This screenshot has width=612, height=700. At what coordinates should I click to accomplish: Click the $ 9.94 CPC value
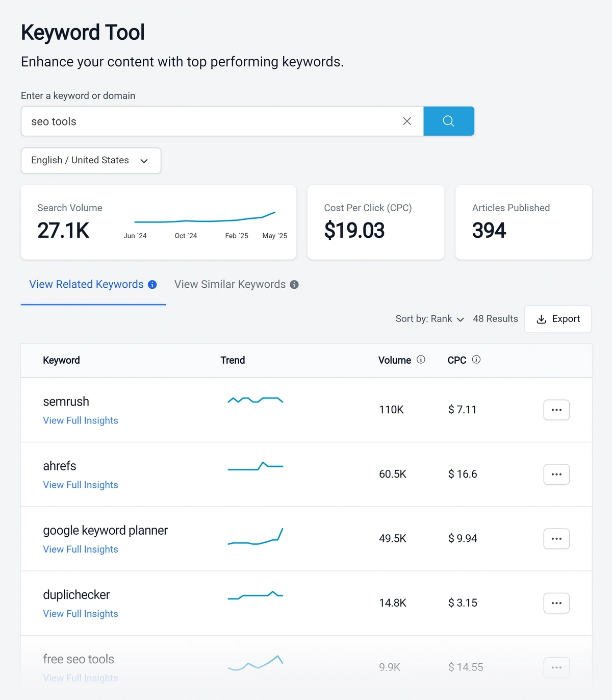(463, 538)
